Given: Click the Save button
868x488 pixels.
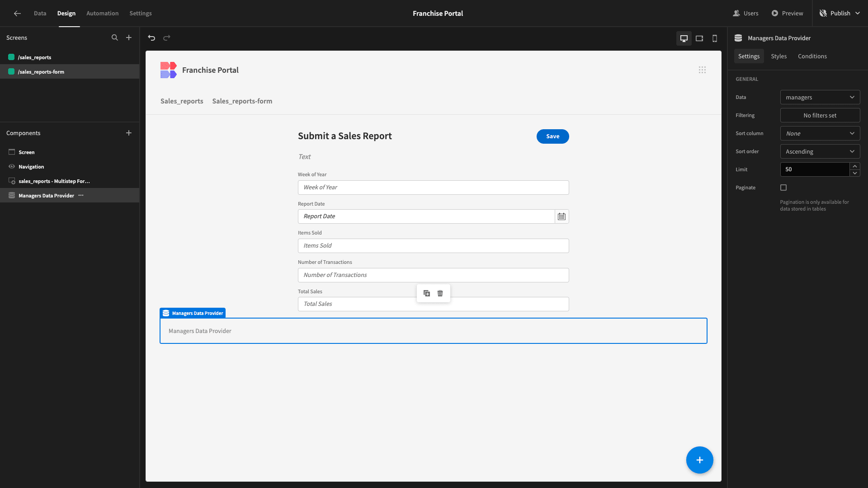Looking at the screenshot, I should 552,136.
